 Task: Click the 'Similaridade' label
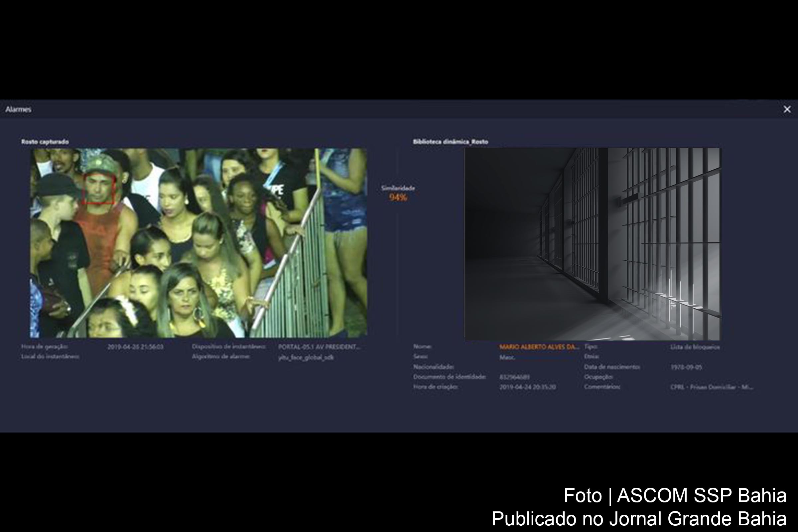[398, 188]
